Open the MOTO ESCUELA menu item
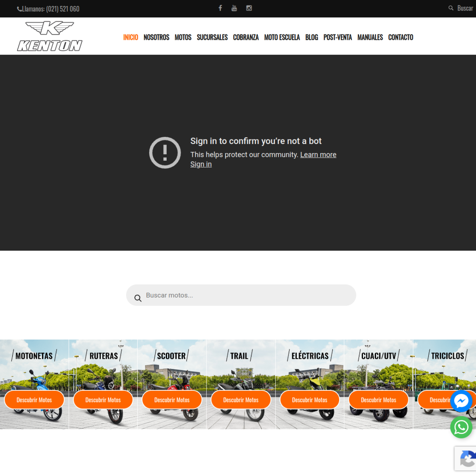476x476 pixels. 282,37
